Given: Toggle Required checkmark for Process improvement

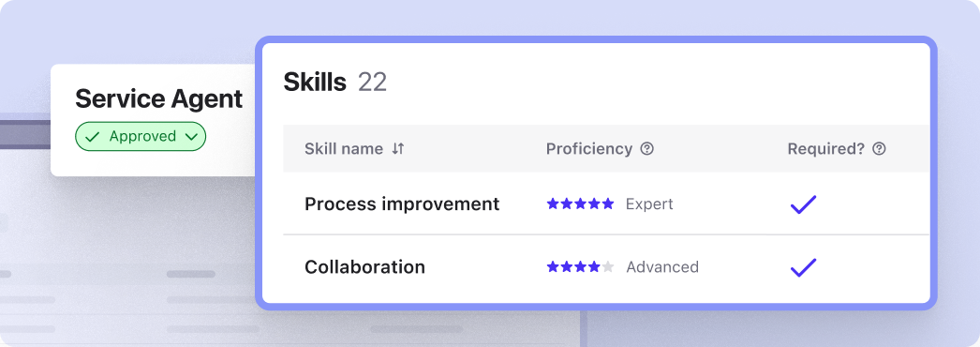Looking at the screenshot, I should point(803,204).
